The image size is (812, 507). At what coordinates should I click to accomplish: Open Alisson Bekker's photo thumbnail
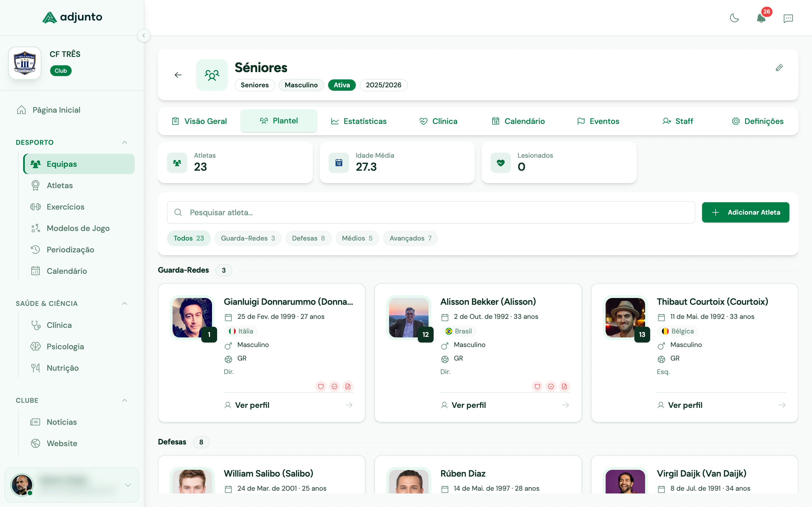click(x=408, y=317)
